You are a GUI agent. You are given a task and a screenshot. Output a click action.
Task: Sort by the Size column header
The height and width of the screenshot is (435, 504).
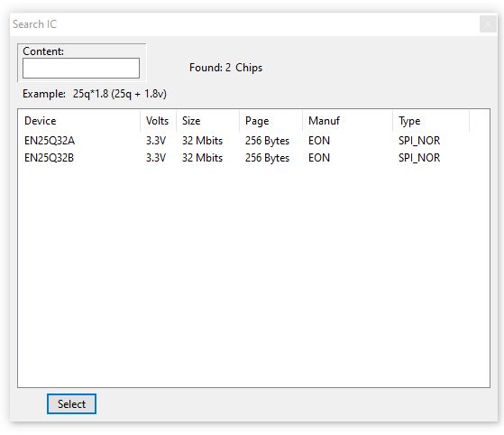207,121
